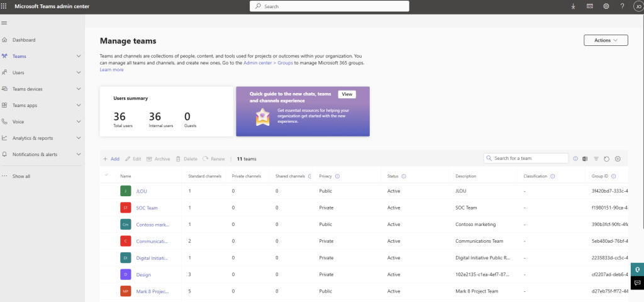Open the teal feedback icon at the right edge
The width and height of the screenshot is (644, 302).
pyautogui.click(x=638, y=269)
